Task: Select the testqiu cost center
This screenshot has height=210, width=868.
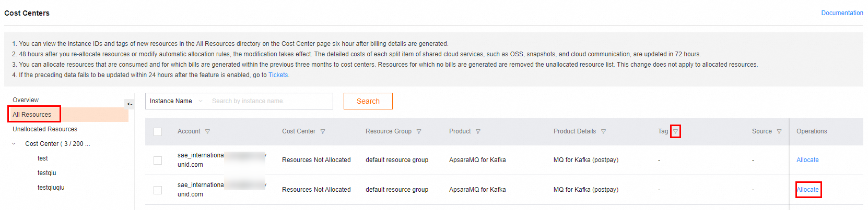Action: pyautogui.click(x=47, y=173)
